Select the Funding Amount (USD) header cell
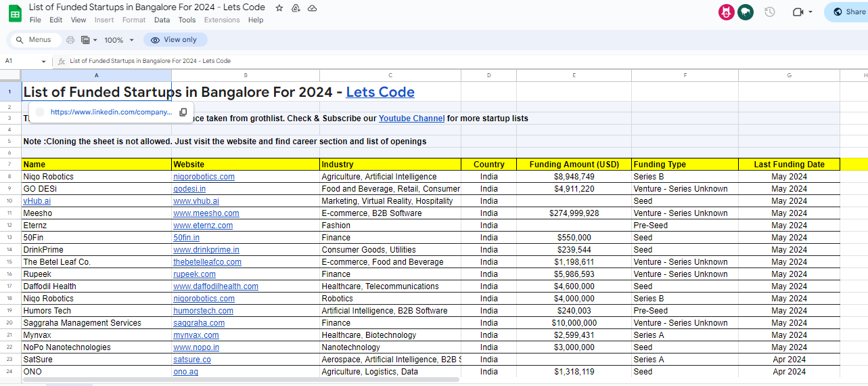This screenshot has width=868, height=386. point(574,165)
